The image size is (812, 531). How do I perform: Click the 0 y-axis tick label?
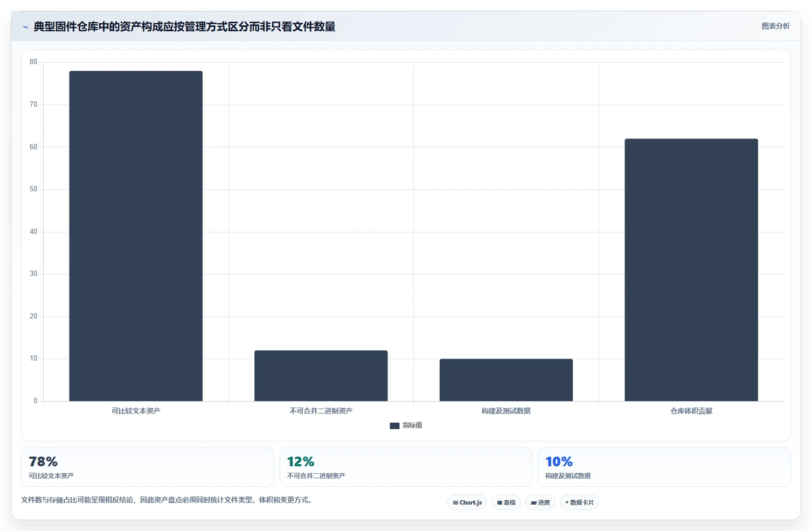coord(36,401)
